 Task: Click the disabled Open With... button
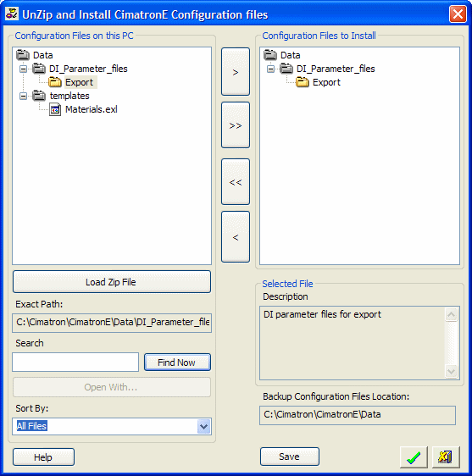(x=112, y=387)
